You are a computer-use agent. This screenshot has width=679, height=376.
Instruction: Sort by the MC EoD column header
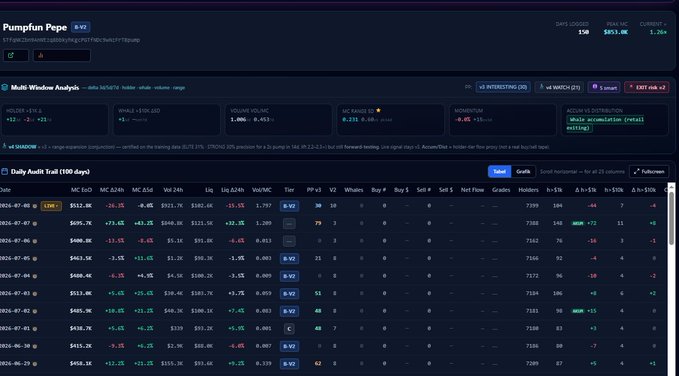coord(81,190)
